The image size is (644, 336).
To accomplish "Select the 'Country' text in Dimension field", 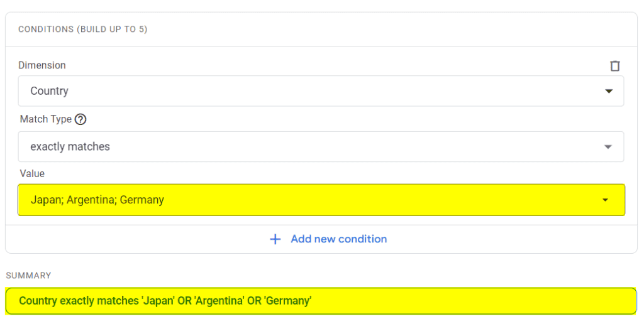I will (49, 91).
